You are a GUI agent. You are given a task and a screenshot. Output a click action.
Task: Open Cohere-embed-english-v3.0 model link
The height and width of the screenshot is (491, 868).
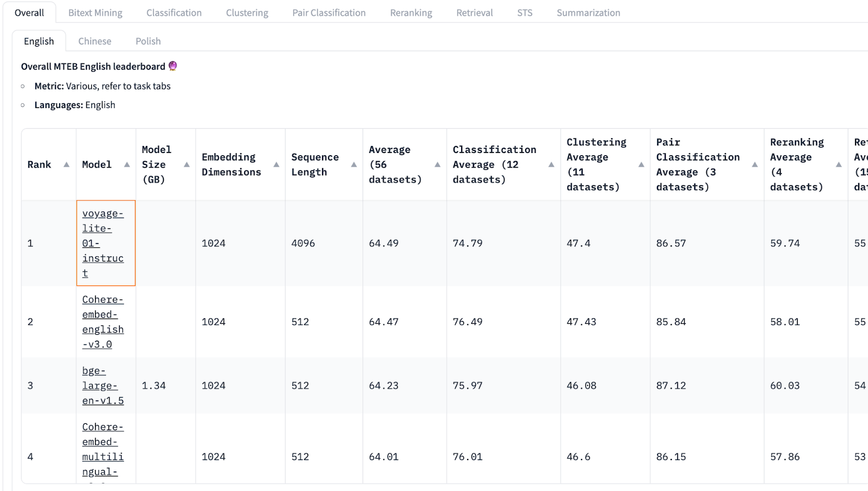click(103, 322)
